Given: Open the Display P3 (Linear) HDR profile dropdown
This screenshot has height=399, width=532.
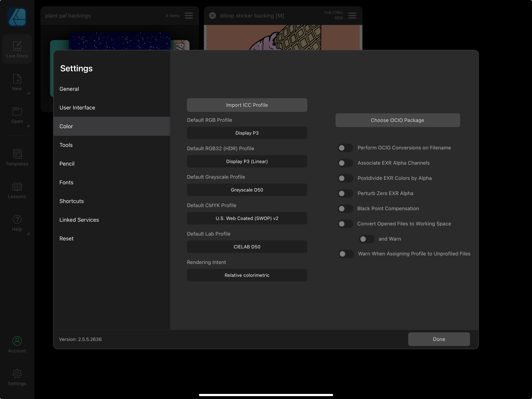Looking at the screenshot, I should pyautogui.click(x=247, y=161).
